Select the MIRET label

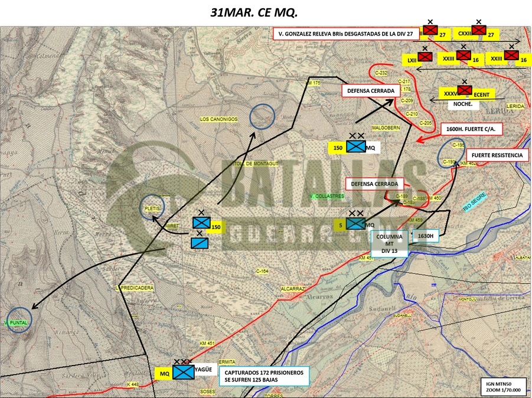tap(172, 226)
